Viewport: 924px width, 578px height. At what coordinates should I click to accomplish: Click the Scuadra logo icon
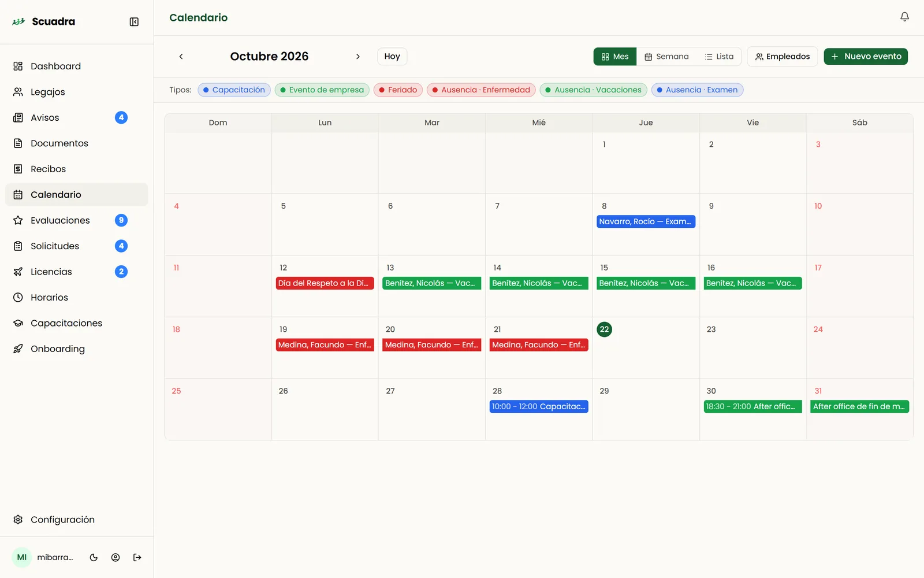click(x=18, y=21)
